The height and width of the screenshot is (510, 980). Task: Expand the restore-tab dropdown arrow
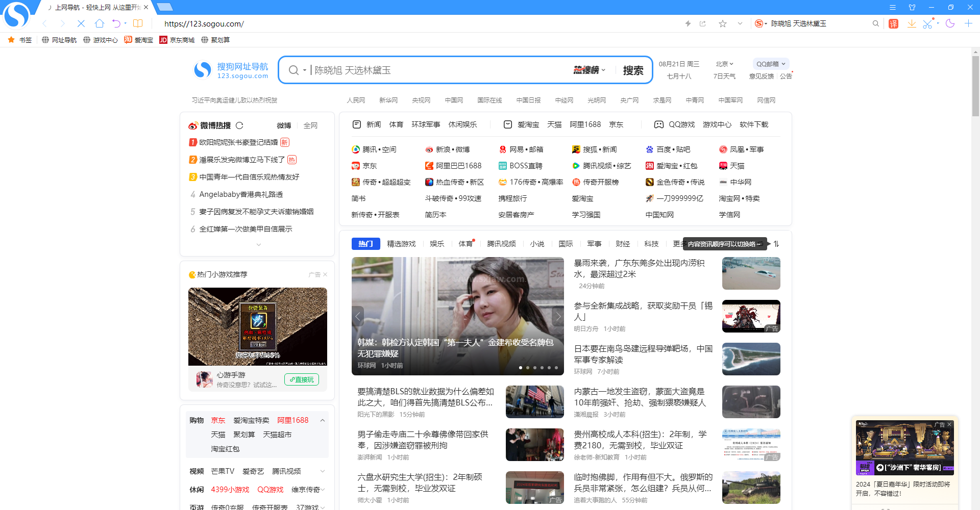[x=126, y=23]
